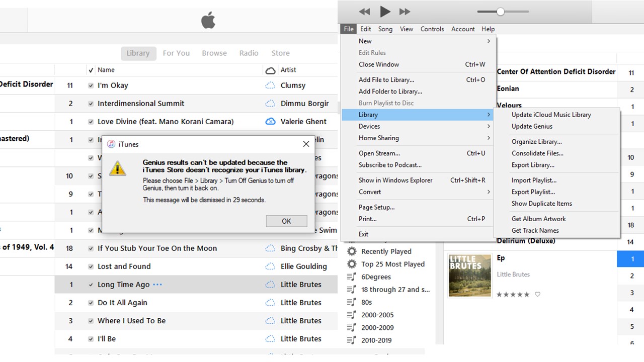The width and height of the screenshot is (644, 362).
Task: Click the playlist icon beside 2010-2019
Action: pos(352,340)
